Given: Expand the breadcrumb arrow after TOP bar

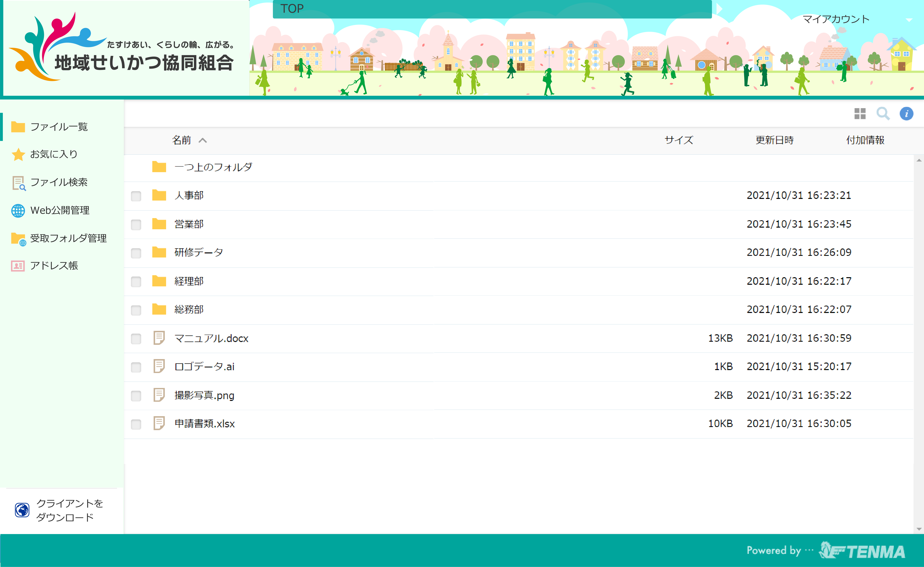Looking at the screenshot, I should coord(719,9).
